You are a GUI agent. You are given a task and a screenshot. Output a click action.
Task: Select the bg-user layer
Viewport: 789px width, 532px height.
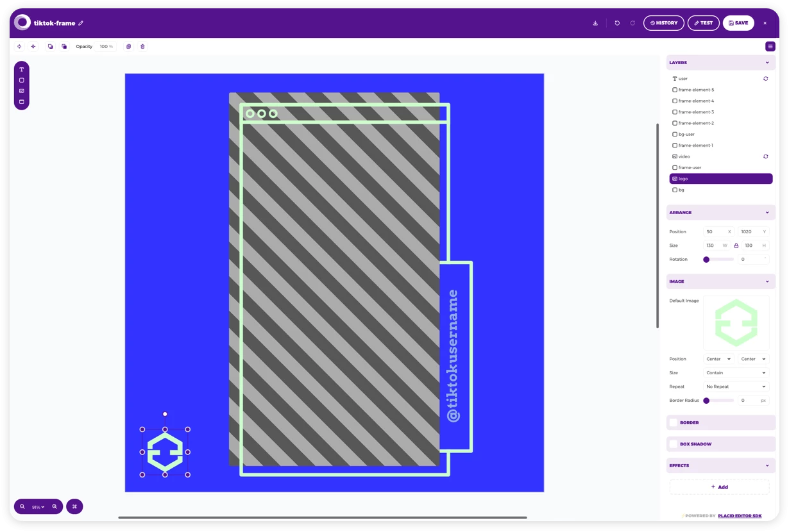pyautogui.click(x=720, y=134)
